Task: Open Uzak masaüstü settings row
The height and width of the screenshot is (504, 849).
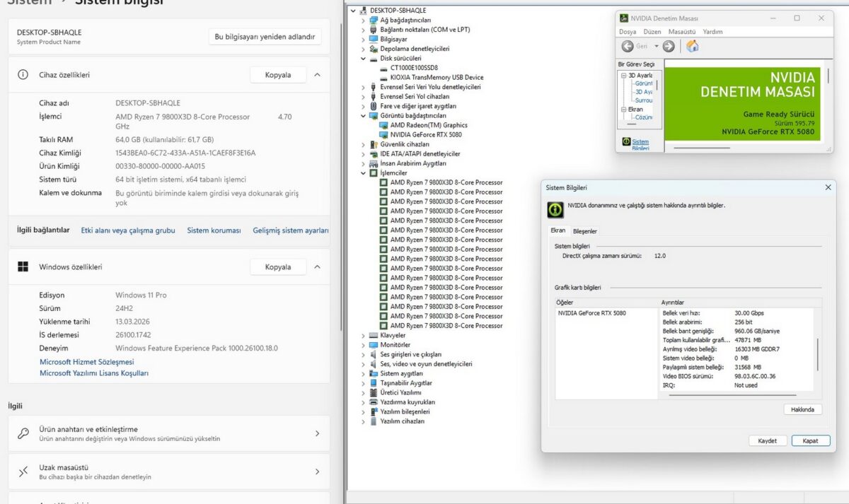Action: [168, 471]
